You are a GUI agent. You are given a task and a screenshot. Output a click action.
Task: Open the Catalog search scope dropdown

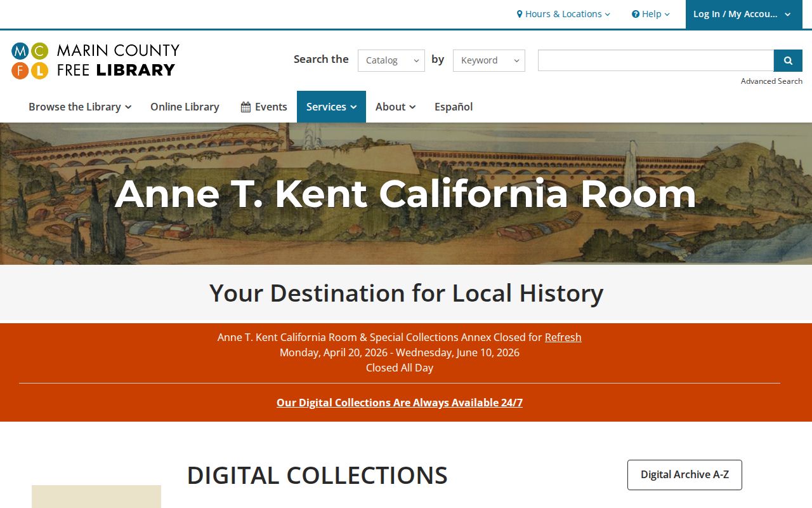pyautogui.click(x=391, y=60)
